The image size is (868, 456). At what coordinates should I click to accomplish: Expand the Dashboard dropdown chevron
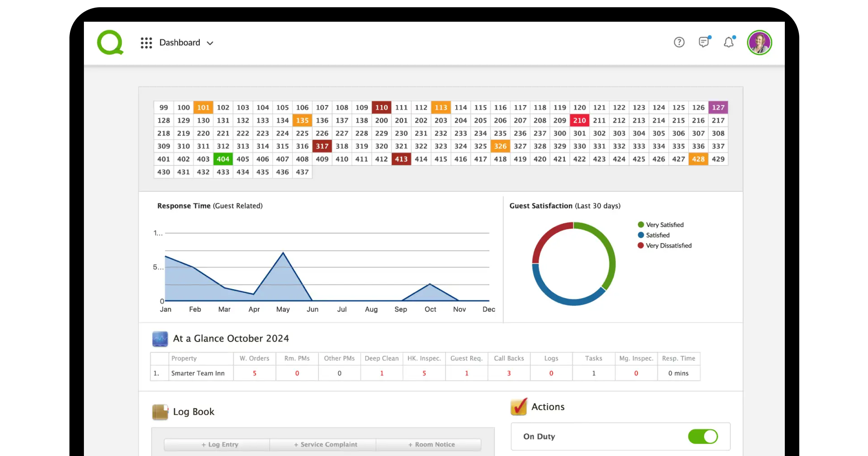point(210,43)
